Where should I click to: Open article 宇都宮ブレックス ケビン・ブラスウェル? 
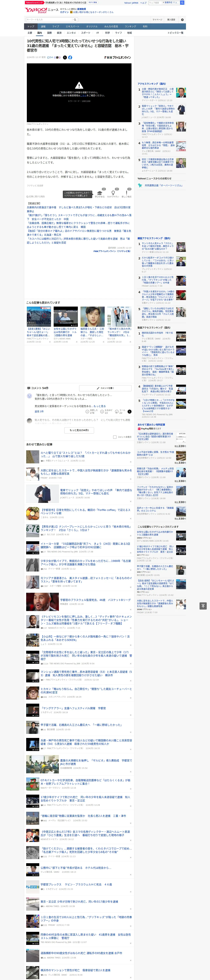pos(76,884)
